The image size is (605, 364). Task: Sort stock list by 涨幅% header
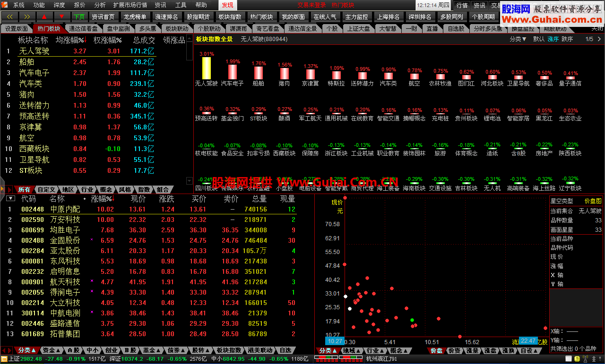[x=104, y=199]
